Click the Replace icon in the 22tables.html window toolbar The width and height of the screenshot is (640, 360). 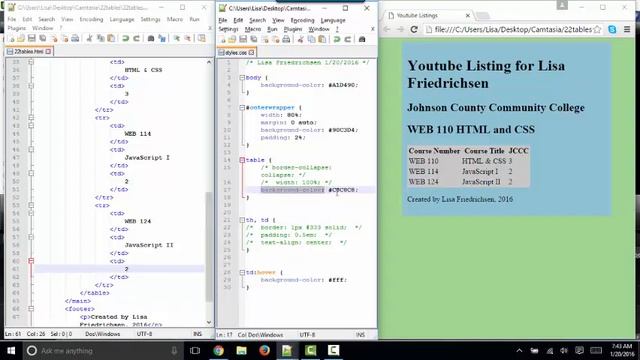click(x=162, y=39)
